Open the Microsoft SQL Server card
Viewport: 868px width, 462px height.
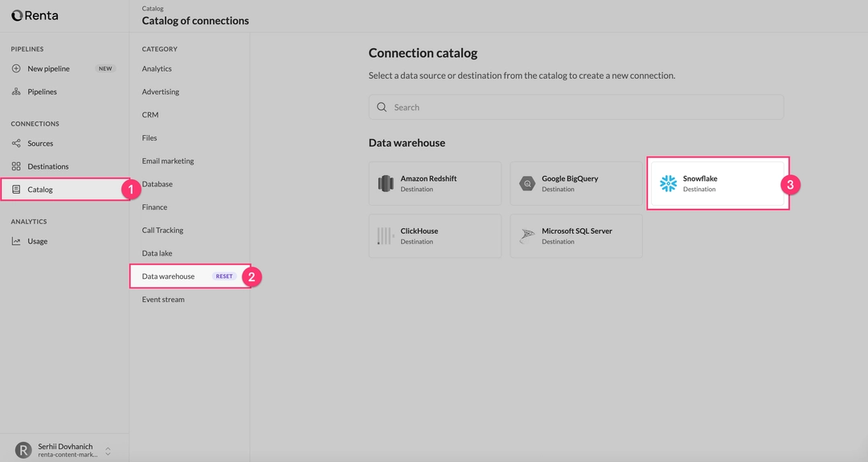(x=575, y=236)
